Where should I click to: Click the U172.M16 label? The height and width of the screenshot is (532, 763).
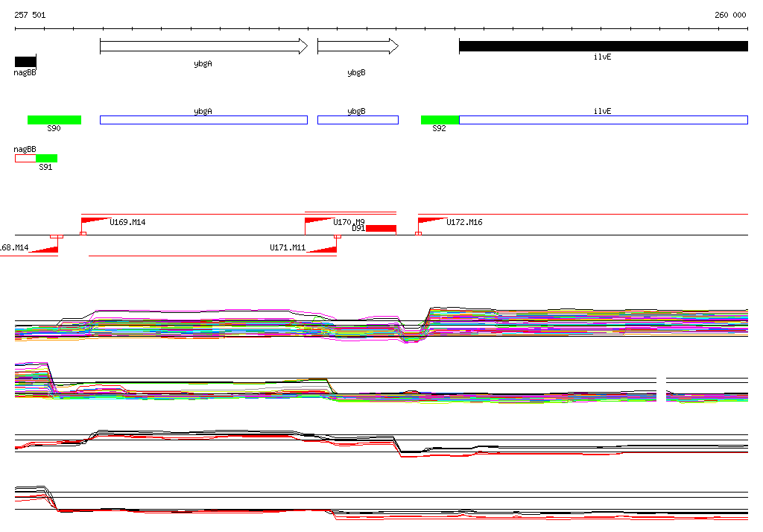(465, 223)
